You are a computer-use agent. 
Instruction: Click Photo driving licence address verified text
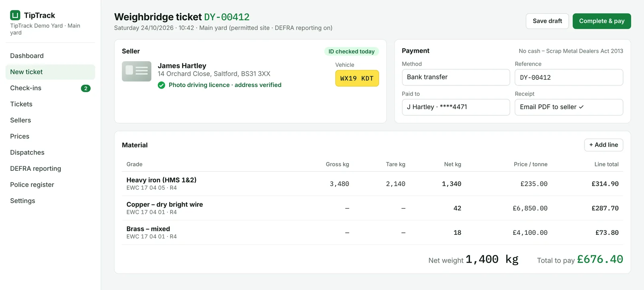[x=225, y=85]
